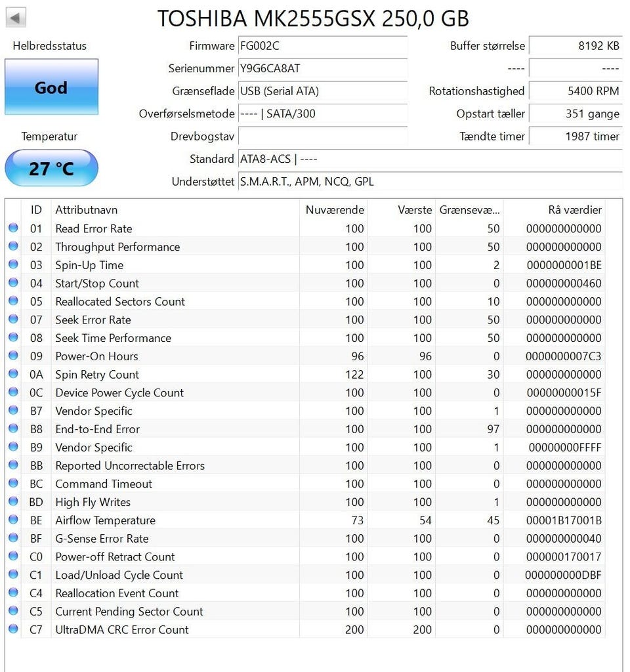Click the status dot beside Reallocated Sectors Count
Viewport: 630px width, 672px height.
[13, 301]
